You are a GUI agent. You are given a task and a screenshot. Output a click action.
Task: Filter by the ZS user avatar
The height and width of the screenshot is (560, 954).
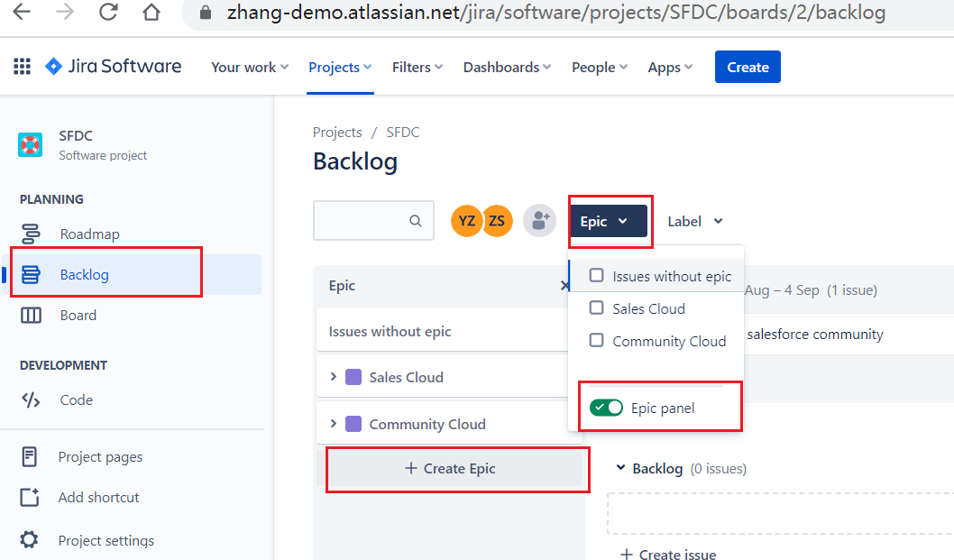pyautogui.click(x=497, y=220)
